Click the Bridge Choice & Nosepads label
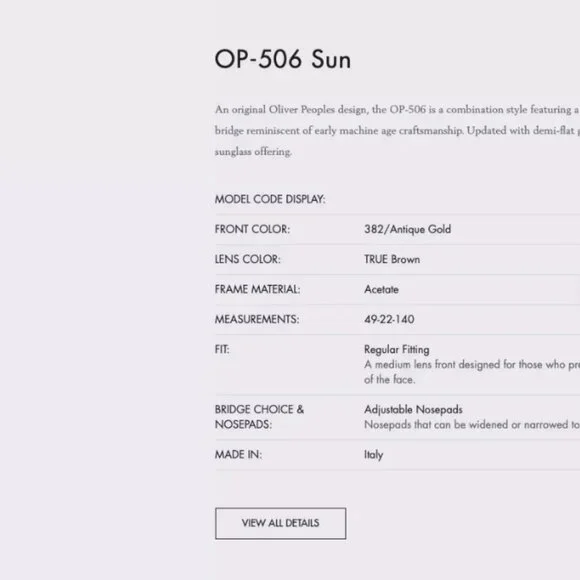This screenshot has width=580, height=580. click(x=259, y=417)
